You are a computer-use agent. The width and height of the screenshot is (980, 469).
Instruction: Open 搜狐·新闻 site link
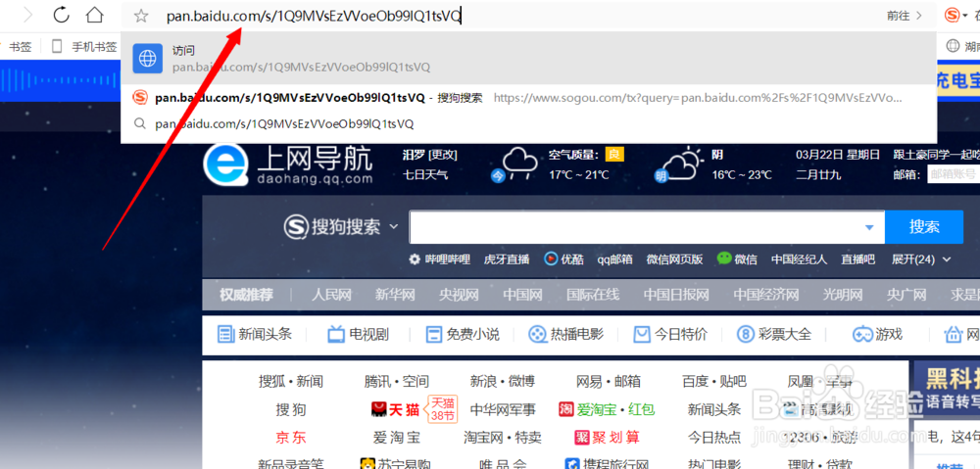point(291,381)
